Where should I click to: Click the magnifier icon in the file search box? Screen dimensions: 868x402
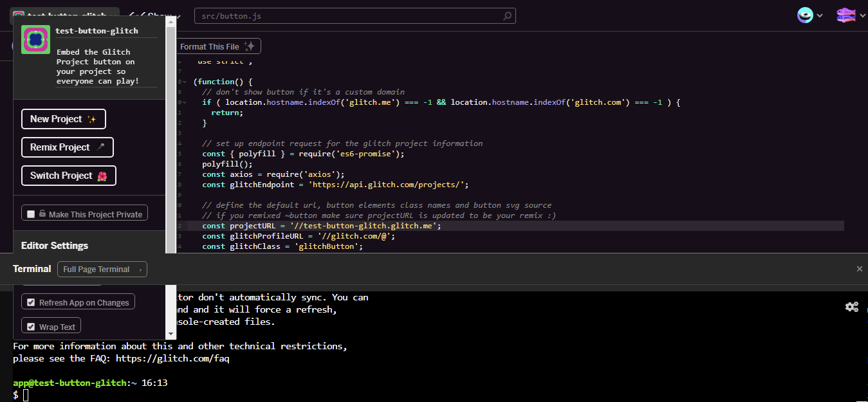pyautogui.click(x=507, y=16)
